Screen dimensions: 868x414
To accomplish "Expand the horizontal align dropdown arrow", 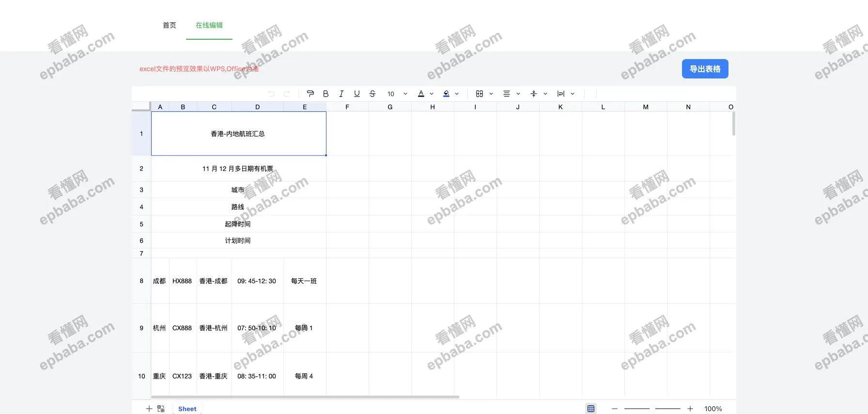I will [x=518, y=94].
